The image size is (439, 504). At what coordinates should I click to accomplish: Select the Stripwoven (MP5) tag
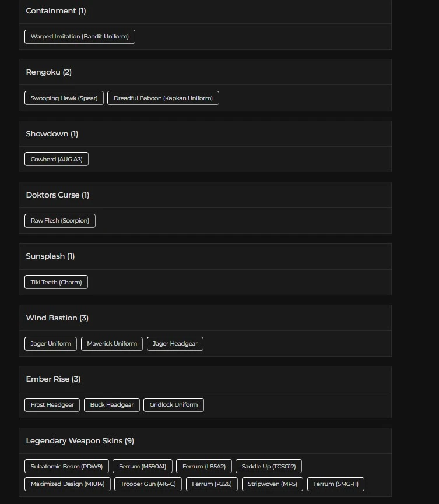[x=272, y=484]
